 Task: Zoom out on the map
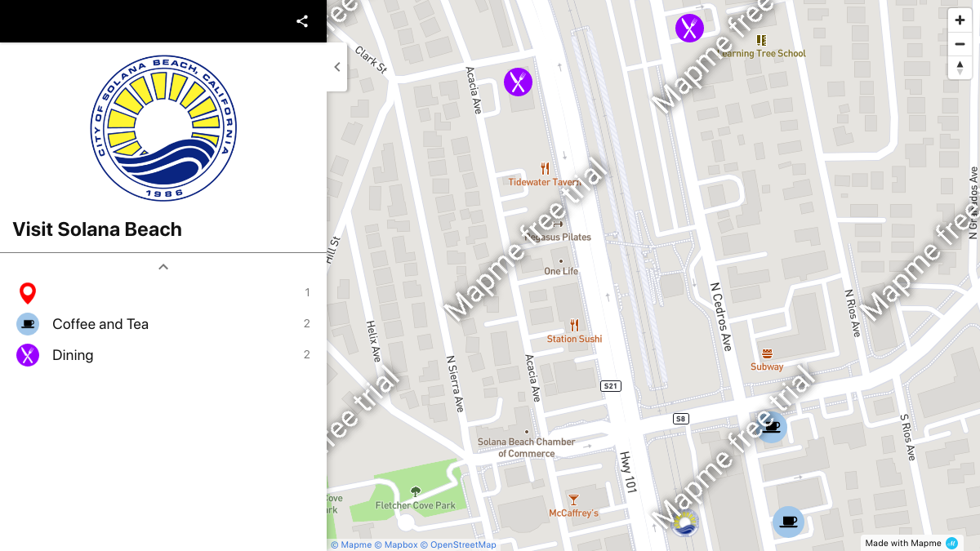point(960,44)
